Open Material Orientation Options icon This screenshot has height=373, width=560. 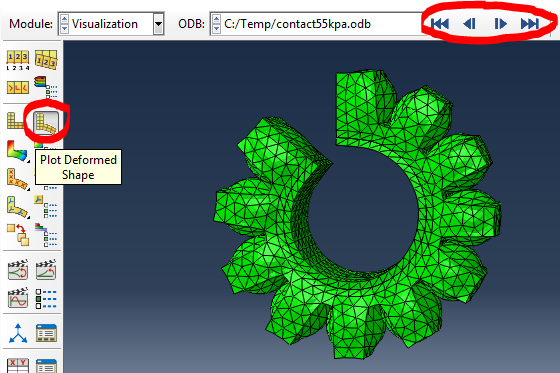(46, 206)
